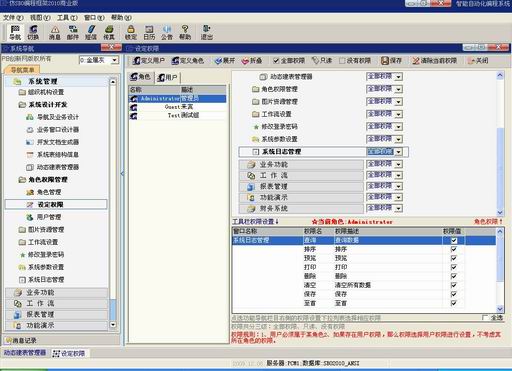Click the 帮助 help question-mark icon

click(185, 32)
